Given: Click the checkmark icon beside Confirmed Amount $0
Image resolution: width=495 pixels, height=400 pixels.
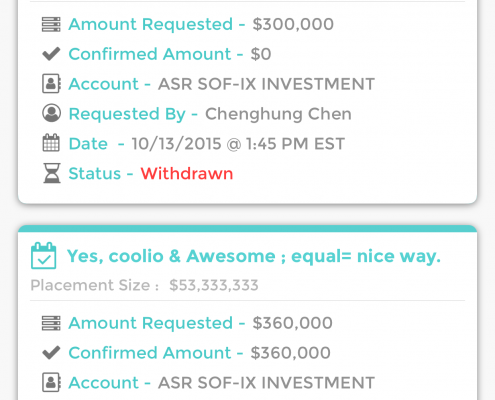Looking at the screenshot, I should point(51,54).
